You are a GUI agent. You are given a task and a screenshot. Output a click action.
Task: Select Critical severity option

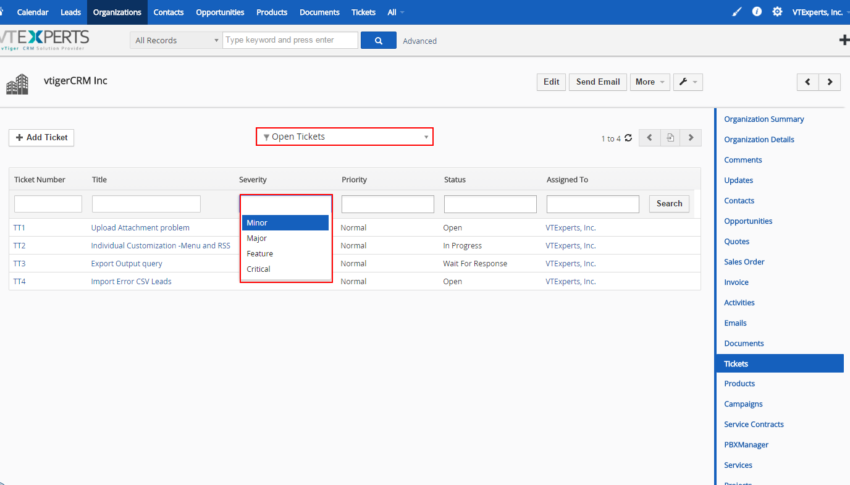[285, 269]
